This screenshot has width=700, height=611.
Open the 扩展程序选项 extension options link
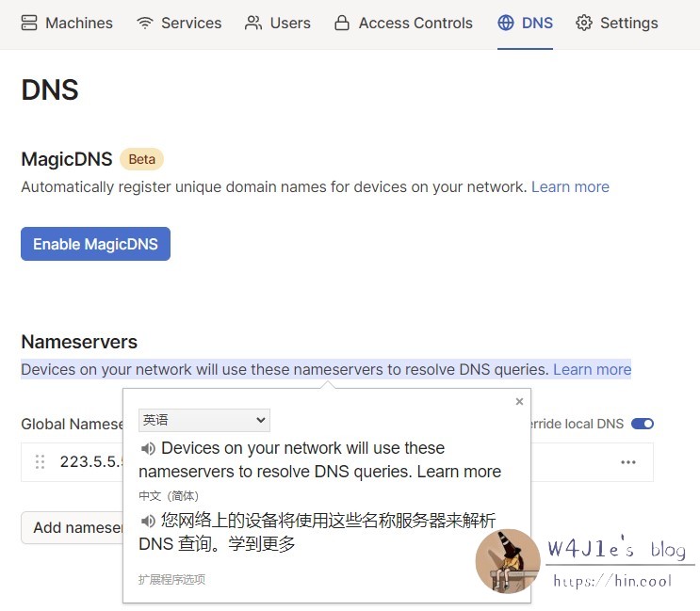pos(171,580)
